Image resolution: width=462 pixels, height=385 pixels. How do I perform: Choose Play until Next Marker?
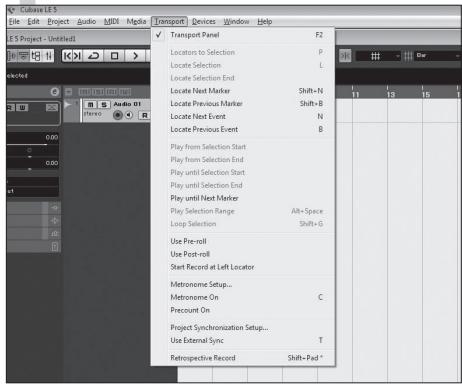[x=243, y=198]
